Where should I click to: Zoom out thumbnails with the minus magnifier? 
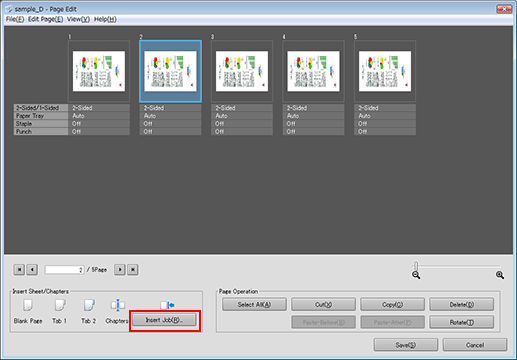click(x=416, y=275)
